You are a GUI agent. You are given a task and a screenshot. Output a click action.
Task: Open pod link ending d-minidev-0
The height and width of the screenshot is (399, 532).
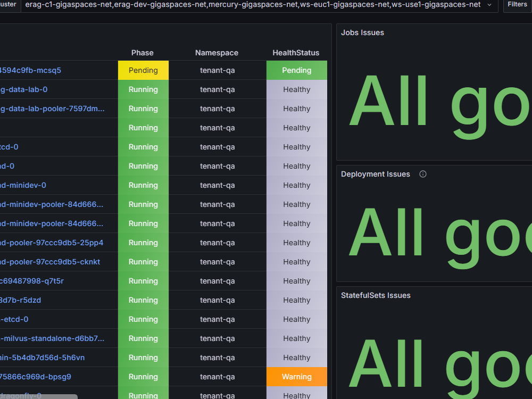click(x=23, y=185)
